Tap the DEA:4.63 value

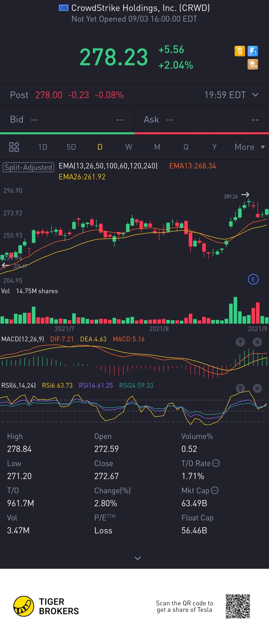pos(93,339)
